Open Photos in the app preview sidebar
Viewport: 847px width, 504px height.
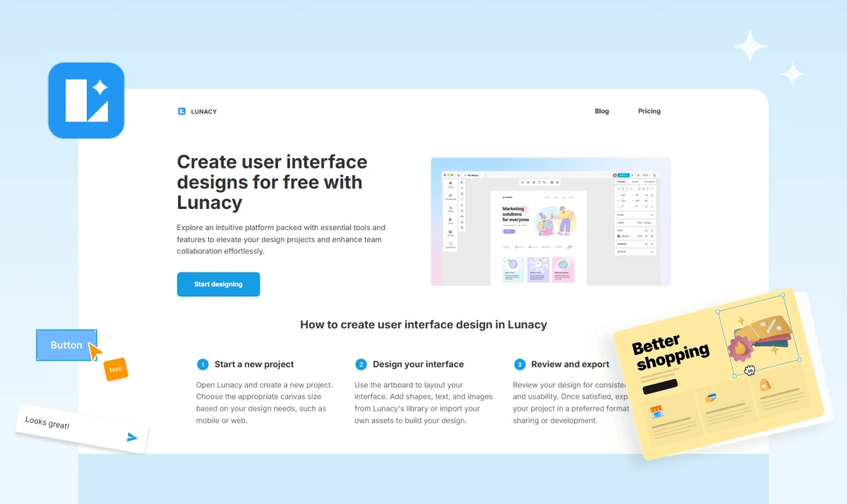click(450, 232)
